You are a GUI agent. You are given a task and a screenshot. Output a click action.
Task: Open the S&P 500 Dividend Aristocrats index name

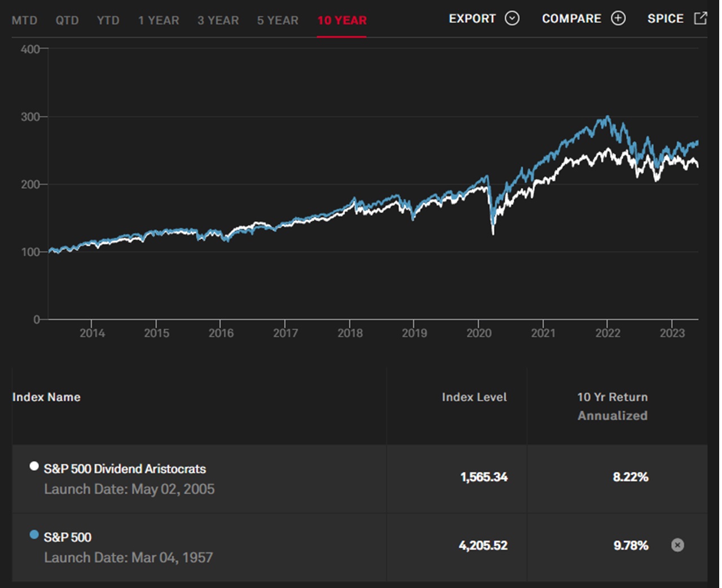(125, 469)
